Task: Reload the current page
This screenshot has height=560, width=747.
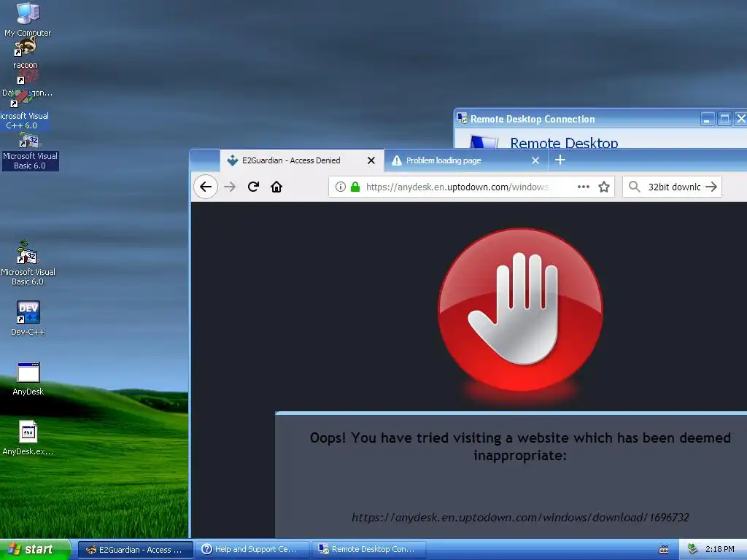Action: (x=253, y=187)
